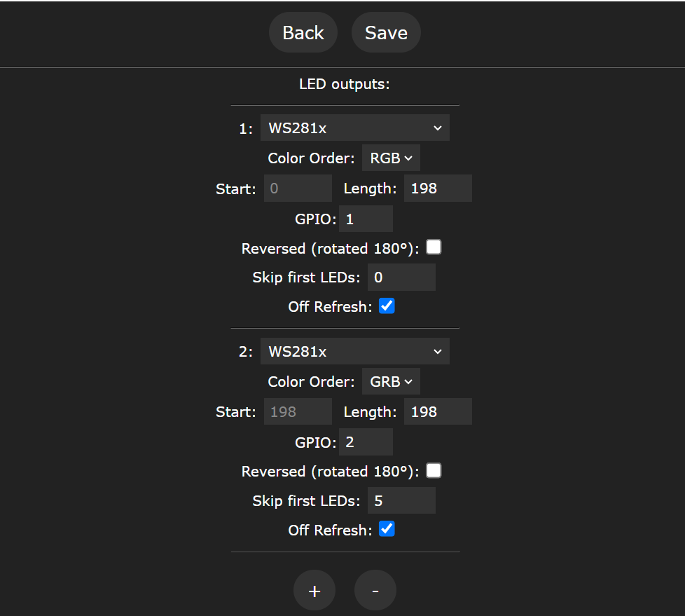Image resolution: width=685 pixels, height=616 pixels.
Task: Click the minus button to remove LED output
Action: pyautogui.click(x=375, y=591)
